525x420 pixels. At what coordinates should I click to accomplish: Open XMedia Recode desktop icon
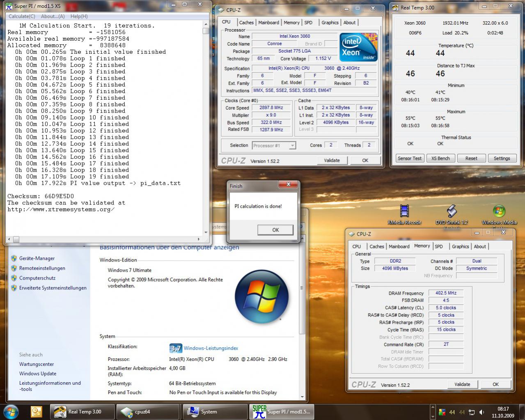[404, 214]
